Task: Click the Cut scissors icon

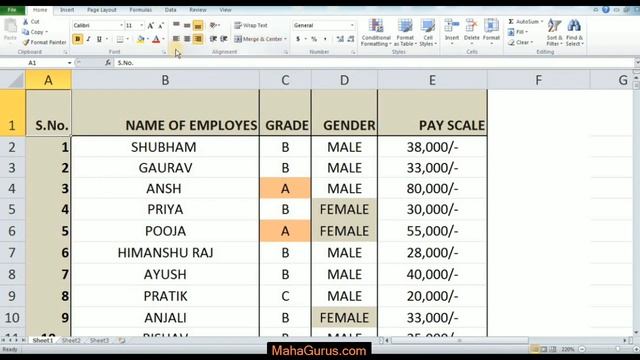Action: [x=26, y=22]
